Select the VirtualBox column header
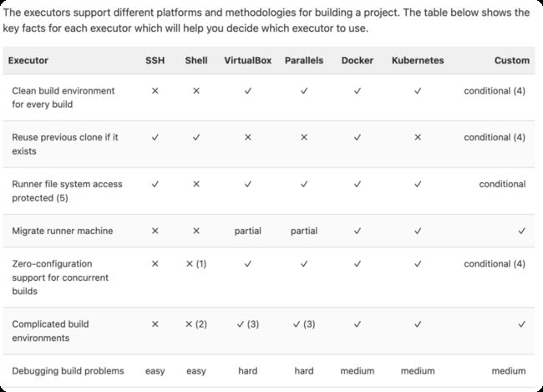The width and height of the screenshot is (543, 392). click(x=247, y=60)
